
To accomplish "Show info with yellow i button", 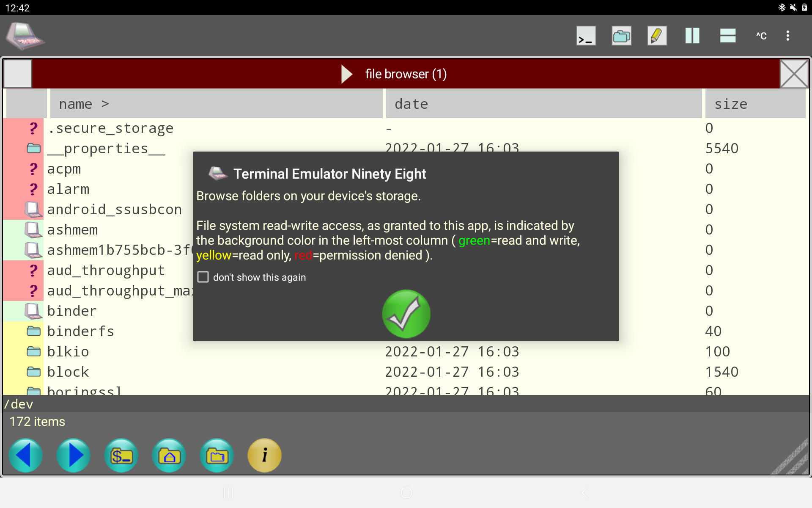I will point(264,456).
